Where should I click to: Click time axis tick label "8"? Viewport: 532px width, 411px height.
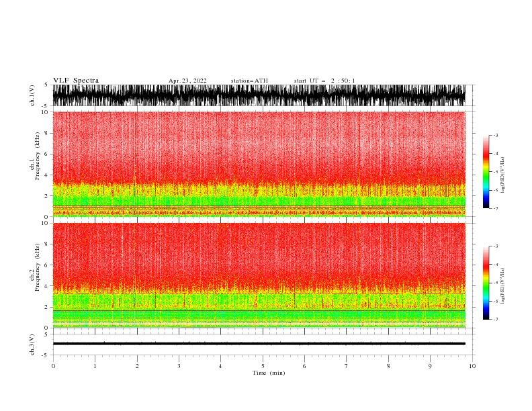(x=388, y=366)
